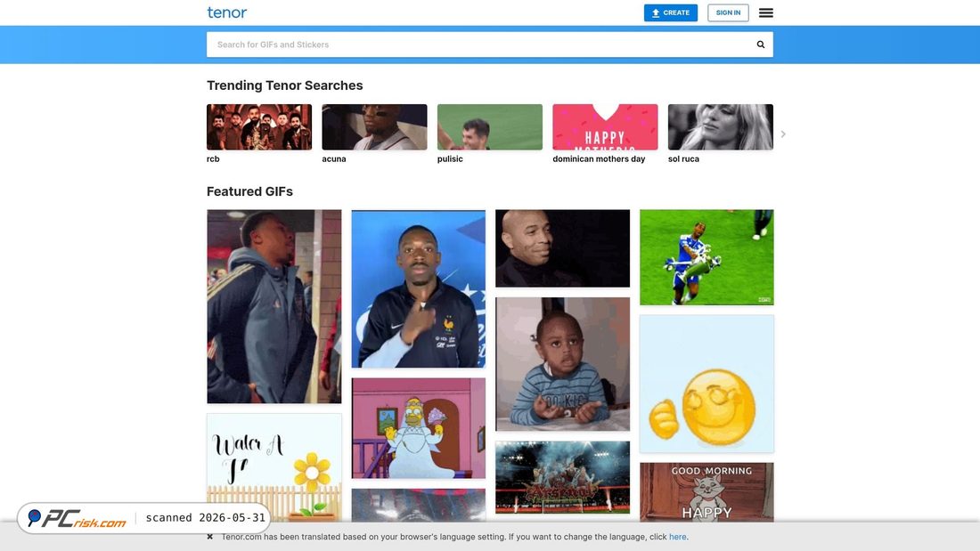The width and height of the screenshot is (980, 551).
Task: Click the 'Featured GIFs' heading
Action: pos(250,191)
